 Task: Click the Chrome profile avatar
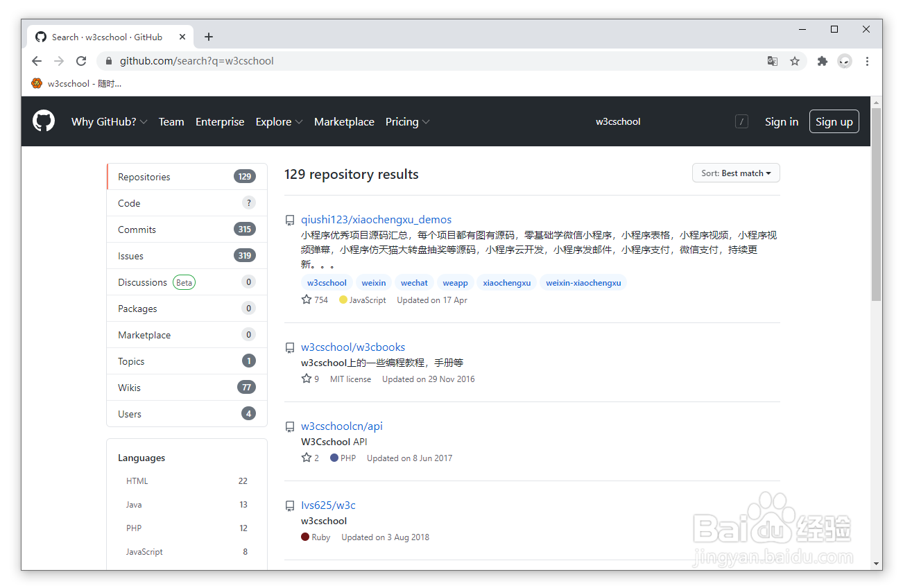tap(844, 61)
